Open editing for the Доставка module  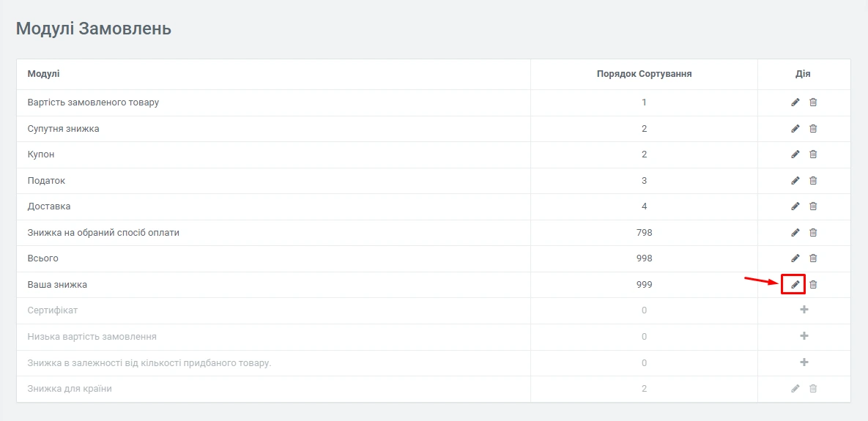click(795, 206)
